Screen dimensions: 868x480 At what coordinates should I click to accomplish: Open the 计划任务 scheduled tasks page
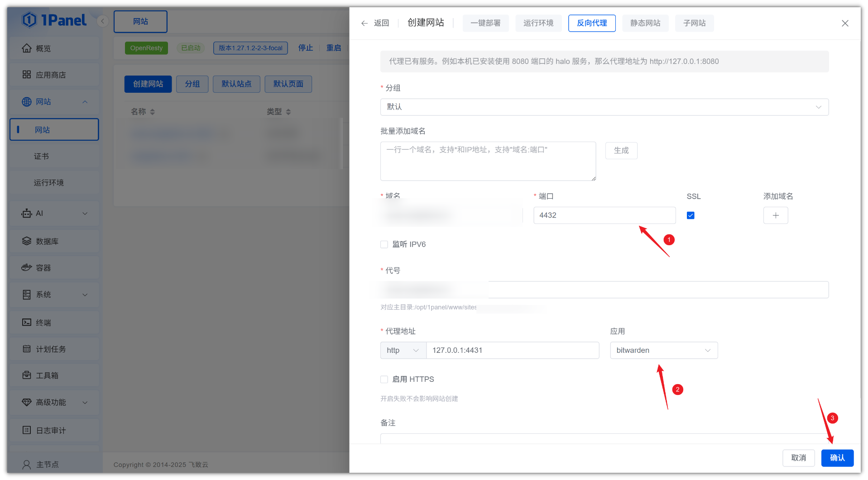point(50,349)
